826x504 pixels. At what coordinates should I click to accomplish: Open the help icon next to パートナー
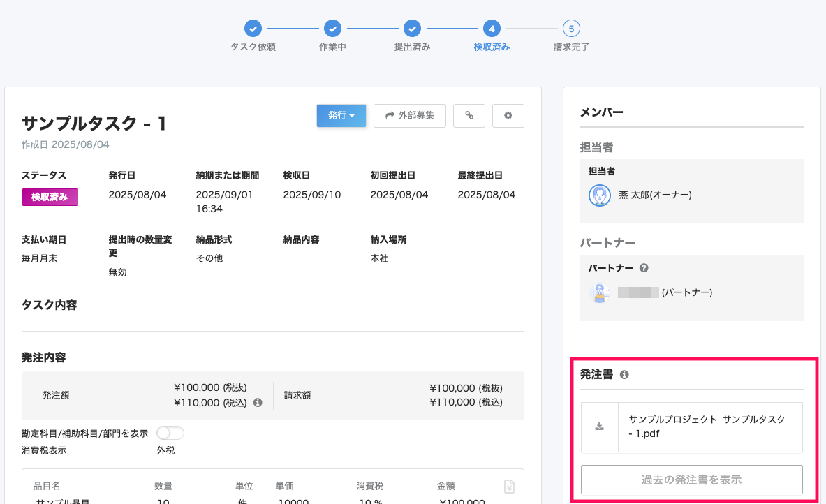(x=643, y=267)
